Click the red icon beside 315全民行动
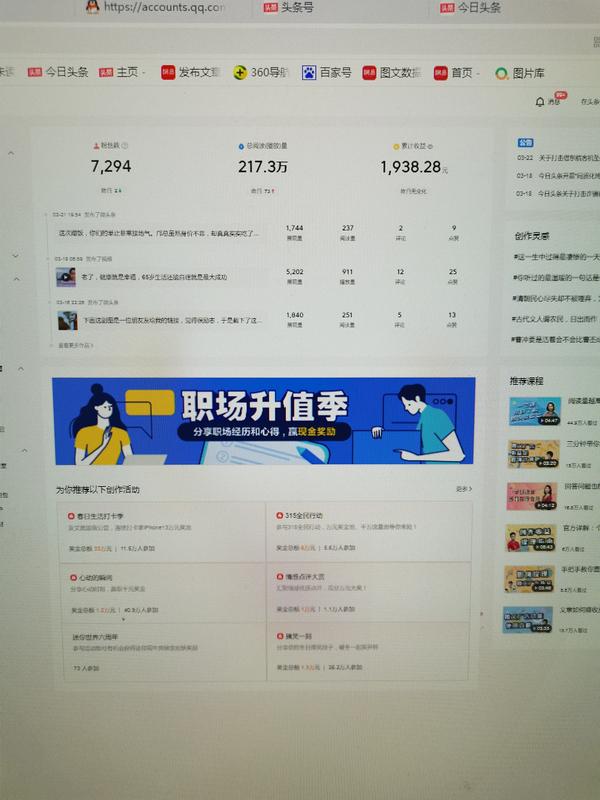Screen dimensions: 600x800 point(280,515)
